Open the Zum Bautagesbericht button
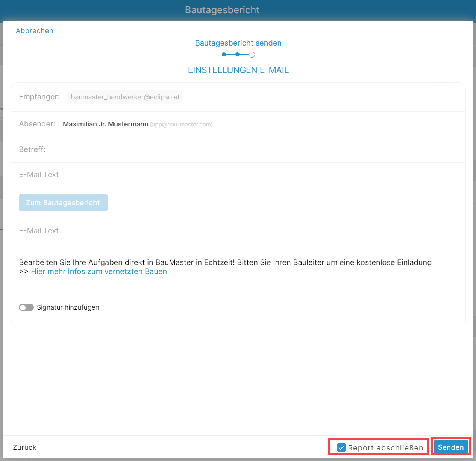This screenshot has height=461, width=476. (63, 202)
